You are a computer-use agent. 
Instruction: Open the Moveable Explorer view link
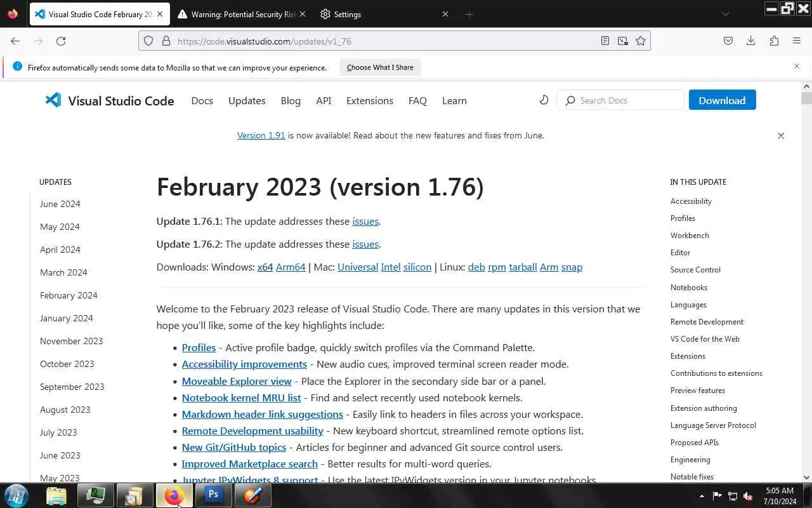(237, 381)
